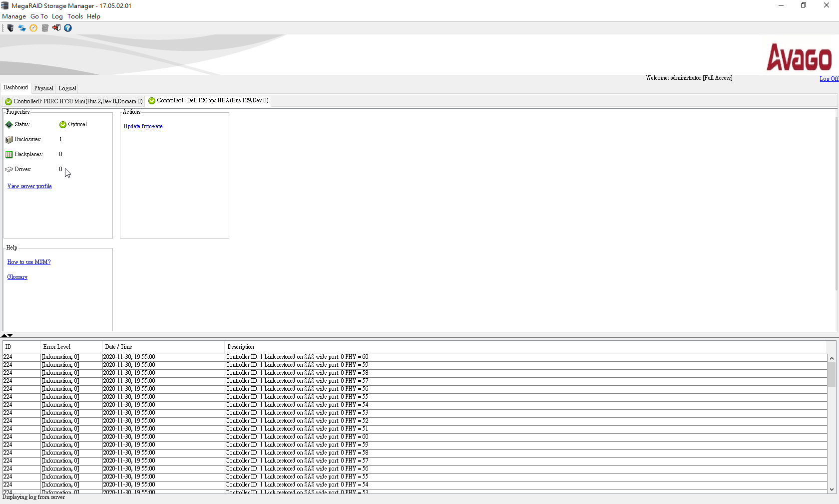Click the green Status diamond icon
This screenshot has height=504, width=839.
coord(9,124)
